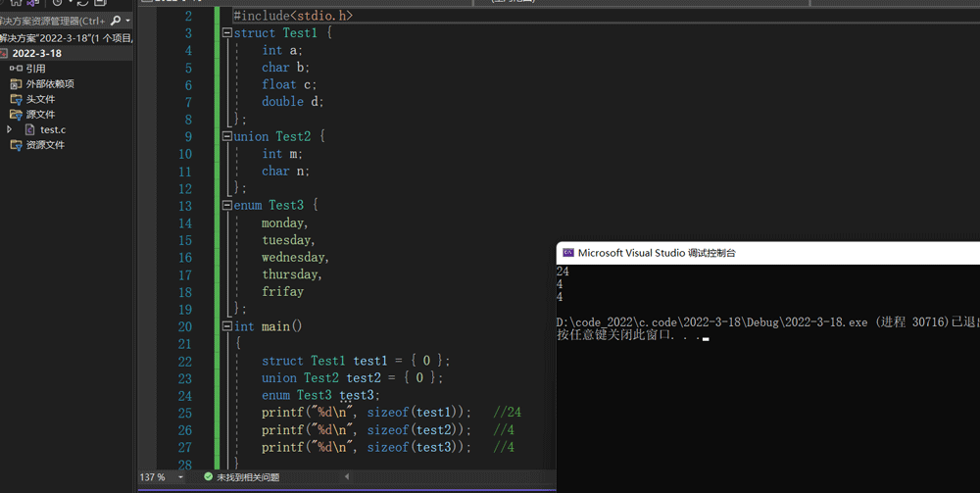Click the "tuesday," enum value
980x493 pixels.
[x=288, y=240]
